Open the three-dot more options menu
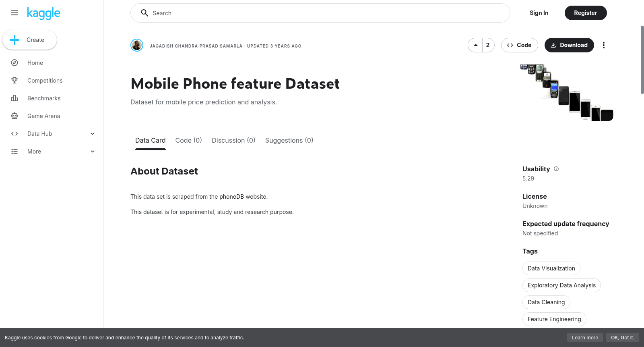Screen dimensions: 644x347 click(x=603, y=45)
